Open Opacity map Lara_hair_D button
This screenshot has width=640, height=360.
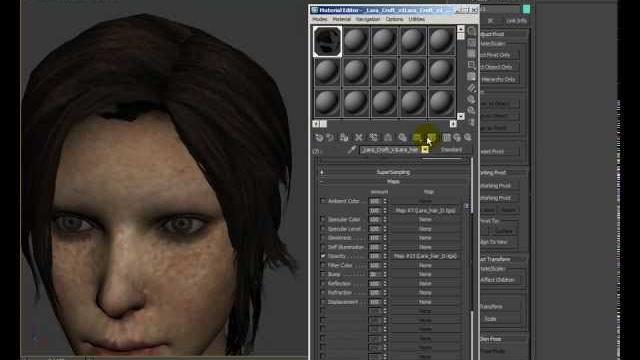(x=425, y=256)
